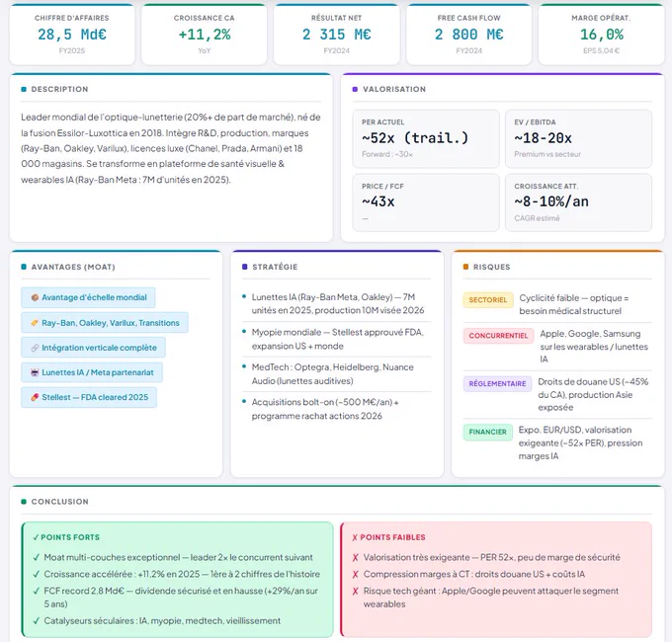Image resolution: width=672 pixels, height=642 pixels.
Task: Click the VALORISATION section heading
Action: click(x=394, y=89)
